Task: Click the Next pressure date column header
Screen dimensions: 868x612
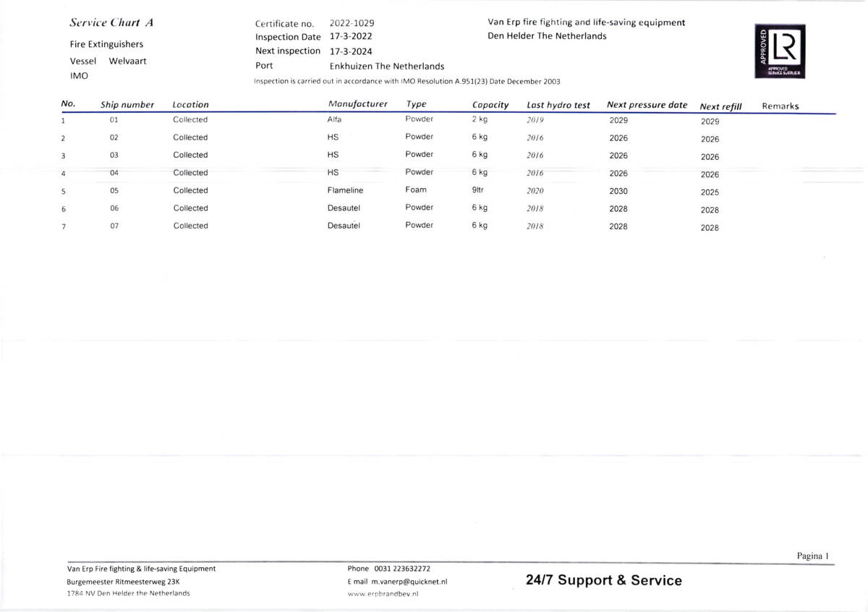Action: [647, 105]
